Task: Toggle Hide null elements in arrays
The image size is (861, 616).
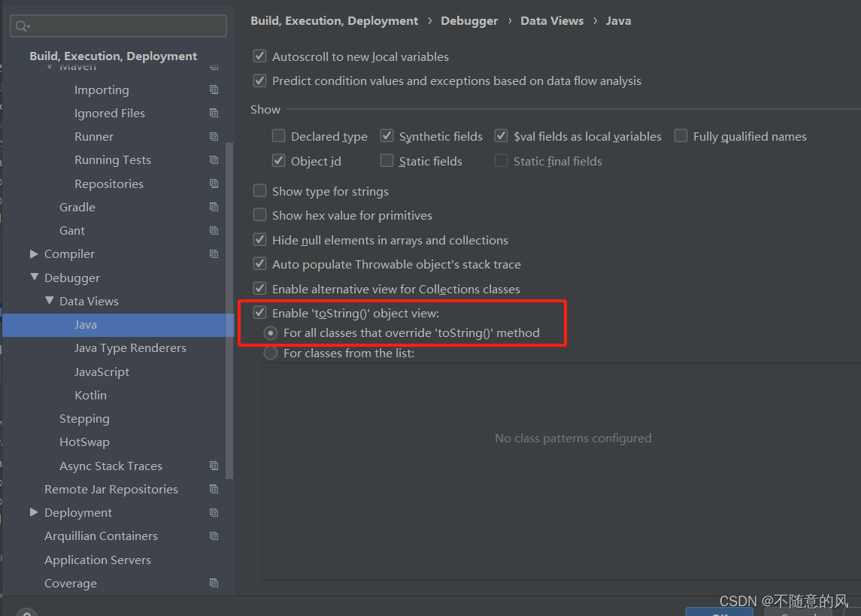Action: (259, 239)
